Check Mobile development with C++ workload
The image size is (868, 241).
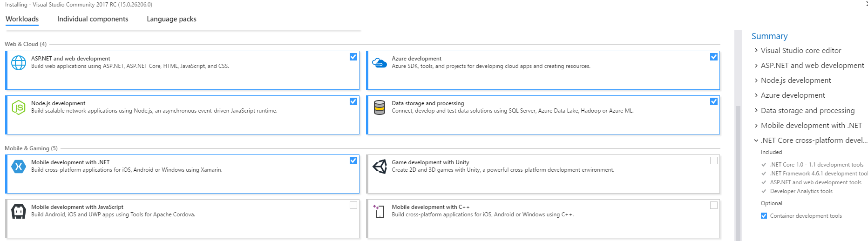click(x=714, y=205)
